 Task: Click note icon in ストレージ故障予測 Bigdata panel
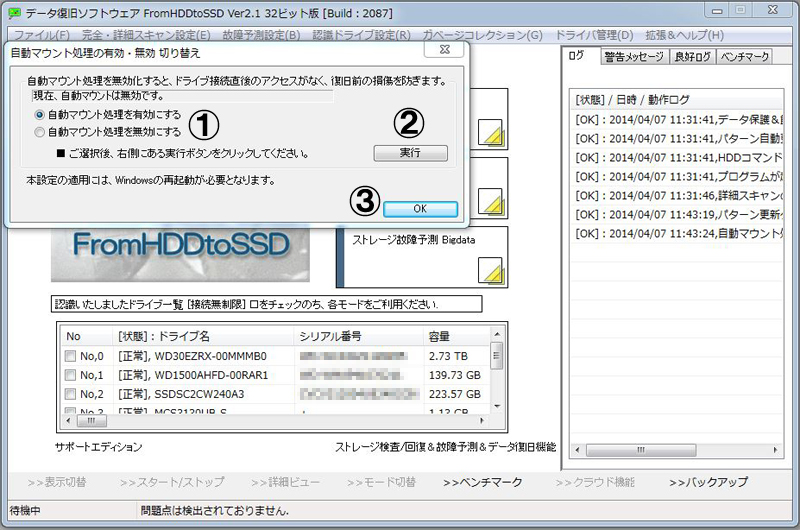(491, 270)
